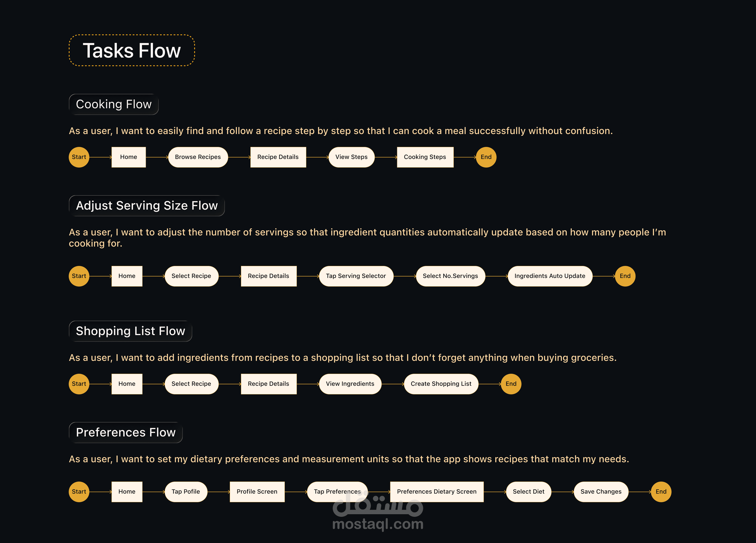Select the View Ingredients pill

350,384
